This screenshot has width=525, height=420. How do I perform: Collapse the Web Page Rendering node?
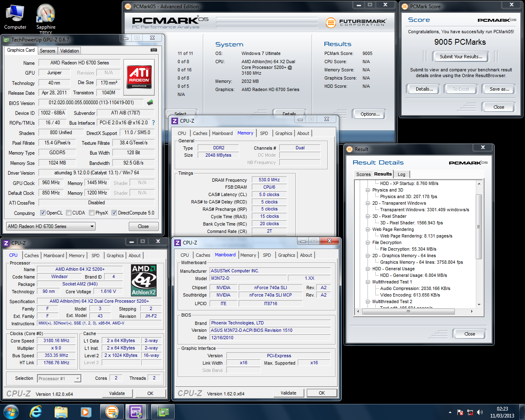(368, 229)
